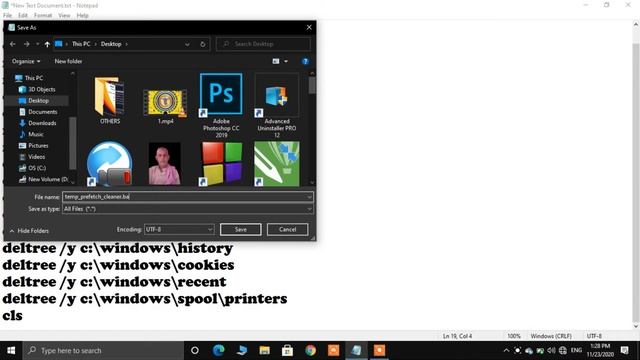
Task: Cancel the Save As dialog
Action: coord(287,229)
